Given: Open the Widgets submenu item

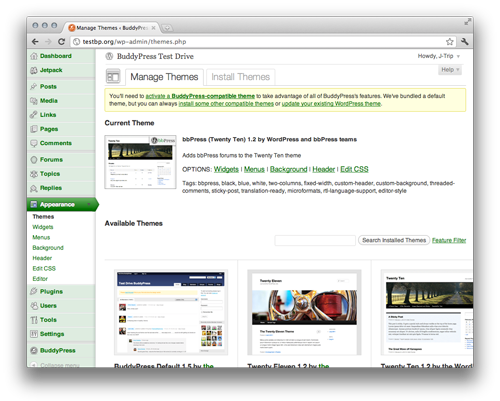Looking at the screenshot, I should [43, 227].
